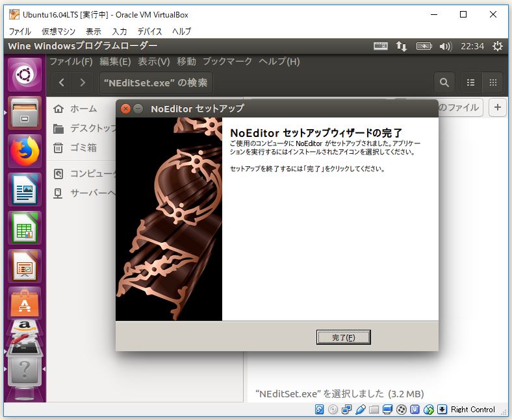
Task: Switch file manager to list view
Action: point(470,82)
